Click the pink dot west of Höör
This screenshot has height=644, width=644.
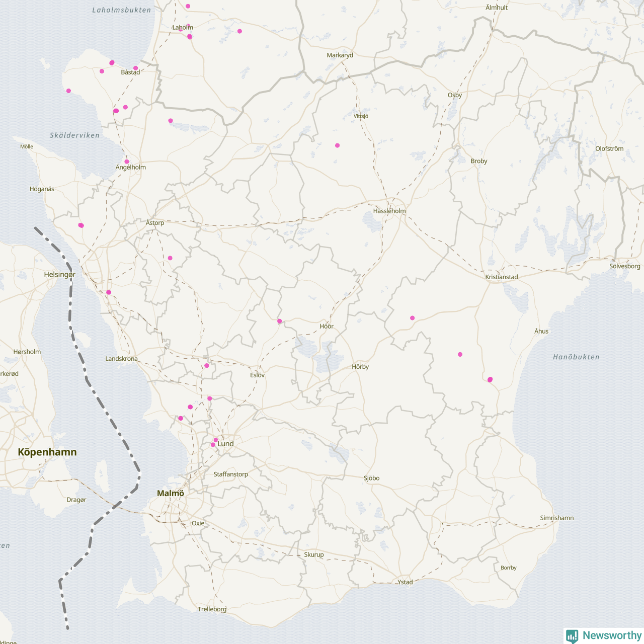pos(280,321)
